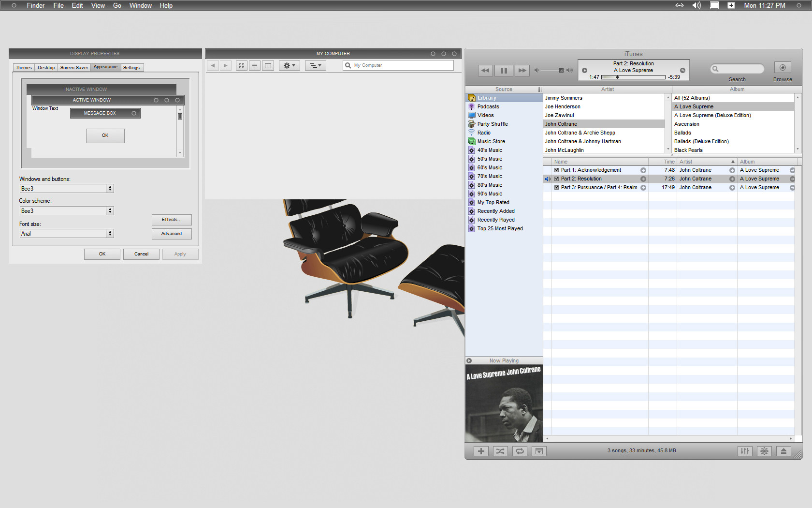This screenshot has height=508, width=812.
Task: Click the speaker icon beside Part 2: Resolution
Action: point(548,179)
